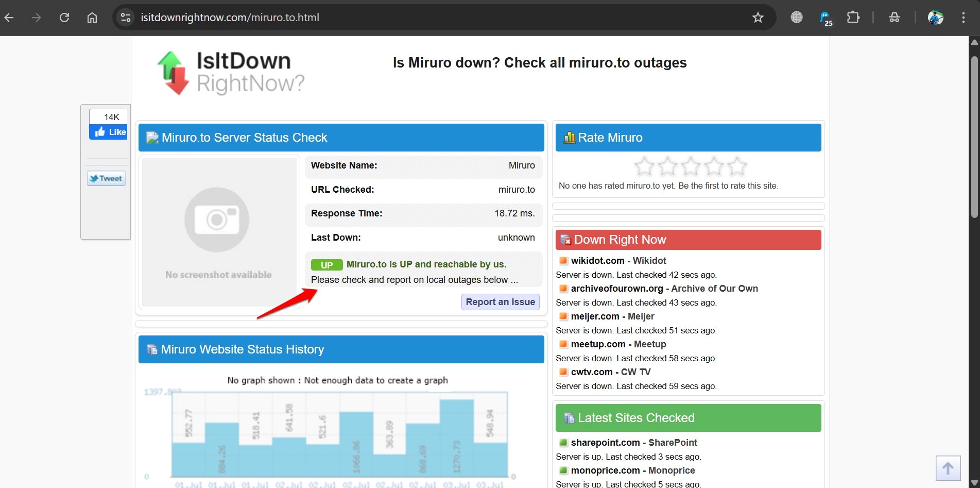Image resolution: width=980 pixels, height=488 pixels.
Task: Reload the current page
Action: pyautogui.click(x=64, y=17)
